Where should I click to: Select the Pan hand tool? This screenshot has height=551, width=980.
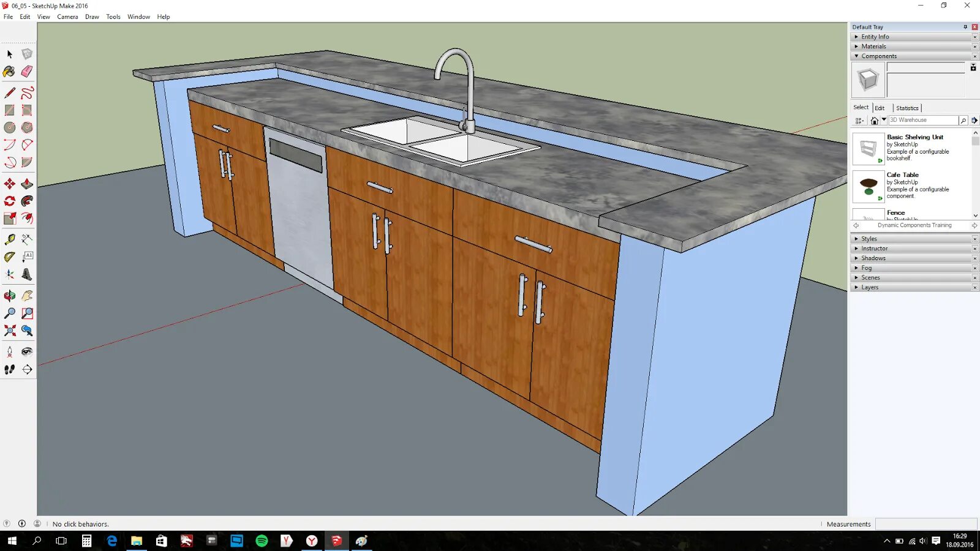pyautogui.click(x=27, y=296)
